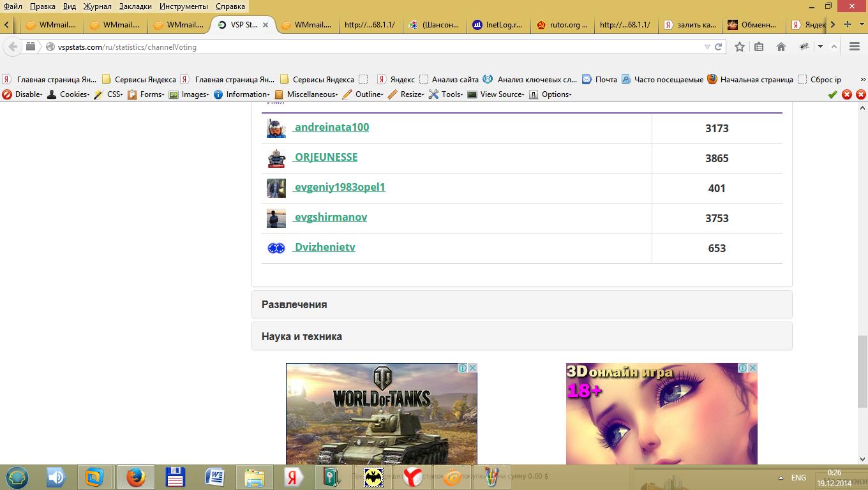Open the Инструменты menu
The height and width of the screenshot is (490, 868).
[184, 6]
